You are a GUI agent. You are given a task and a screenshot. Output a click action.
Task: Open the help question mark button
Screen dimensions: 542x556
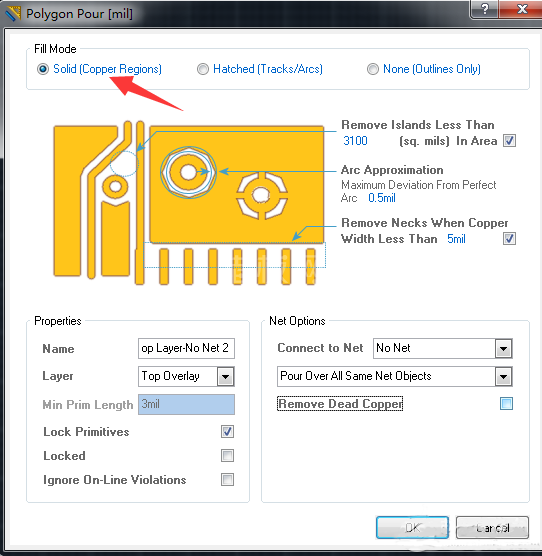point(485,9)
